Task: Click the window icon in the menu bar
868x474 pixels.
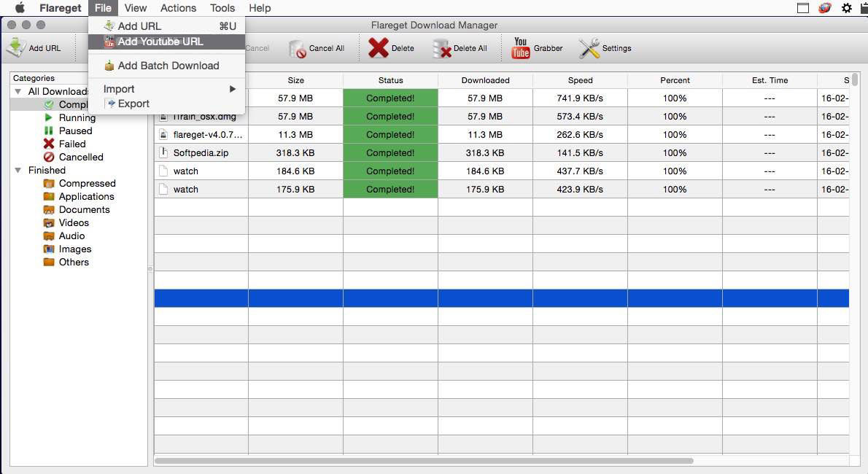Action: (802, 8)
